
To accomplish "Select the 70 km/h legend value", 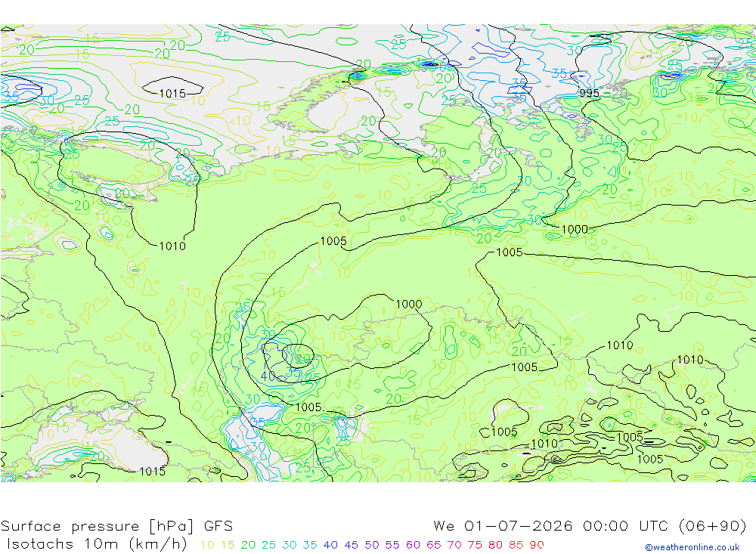I will (454, 545).
